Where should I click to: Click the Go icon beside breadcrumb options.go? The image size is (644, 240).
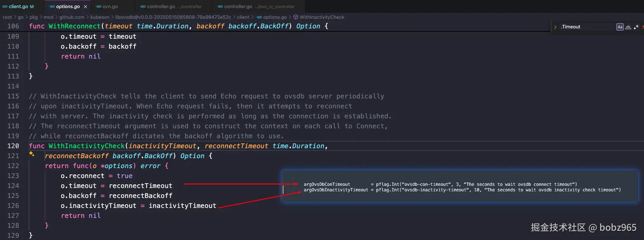(x=260, y=17)
